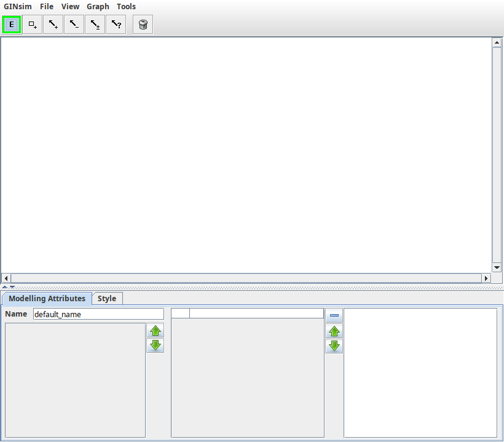504x442 pixels.
Task: Click green down arrow beside the Name list
Action: [156, 345]
